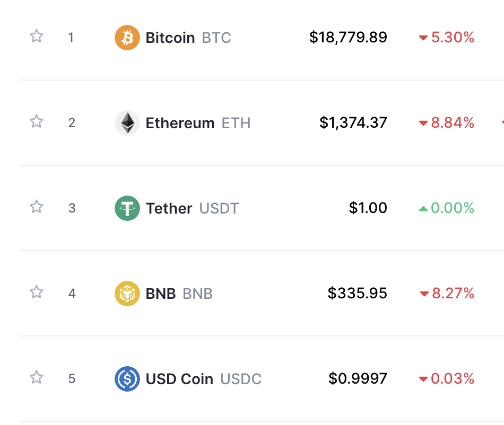Click the Ethereum diamond logo icon
This screenshot has width=504, height=425.
click(127, 123)
